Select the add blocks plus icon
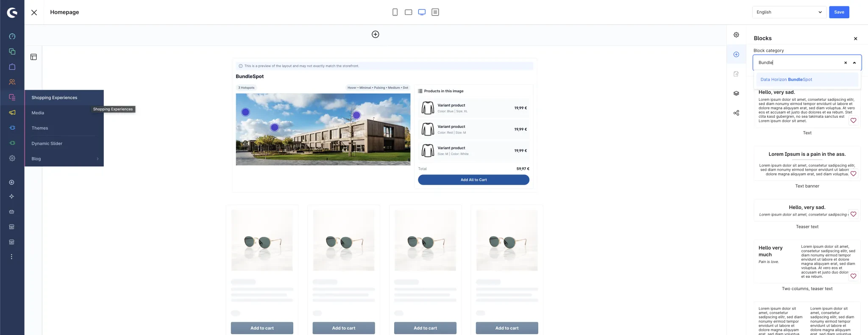The height and width of the screenshot is (335, 868). [x=737, y=55]
